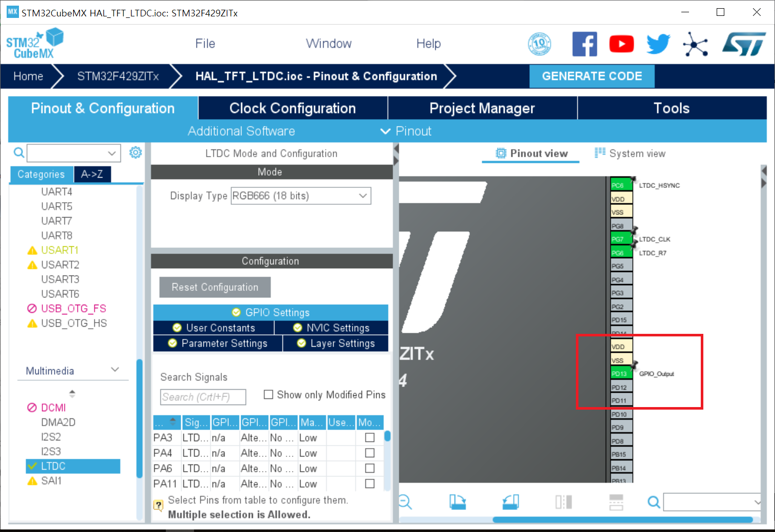
Task: Open the pin search combo box
Action: click(713, 502)
